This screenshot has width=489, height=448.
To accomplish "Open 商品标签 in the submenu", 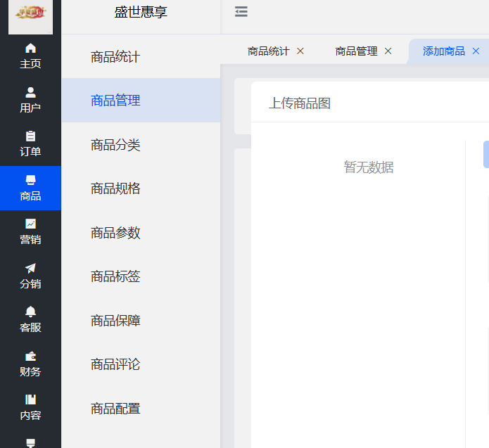I will coord(141,276).
